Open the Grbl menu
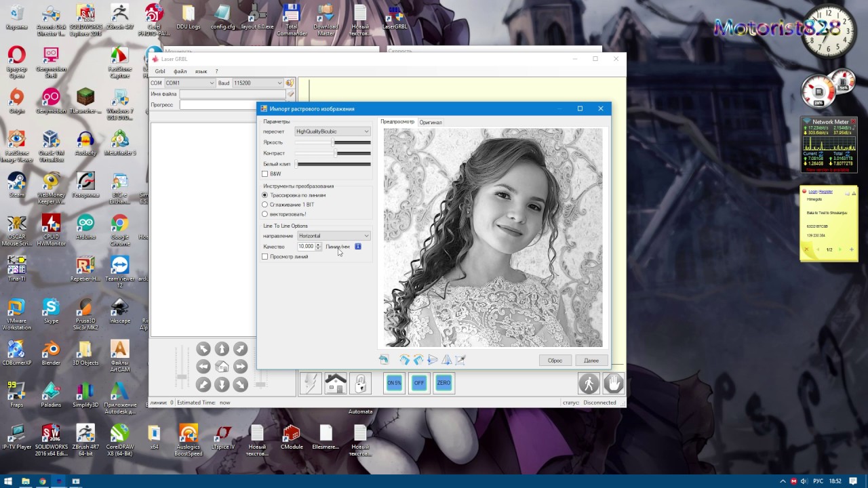Viewport: 868px width, 488px height. (x=160, y=71)
